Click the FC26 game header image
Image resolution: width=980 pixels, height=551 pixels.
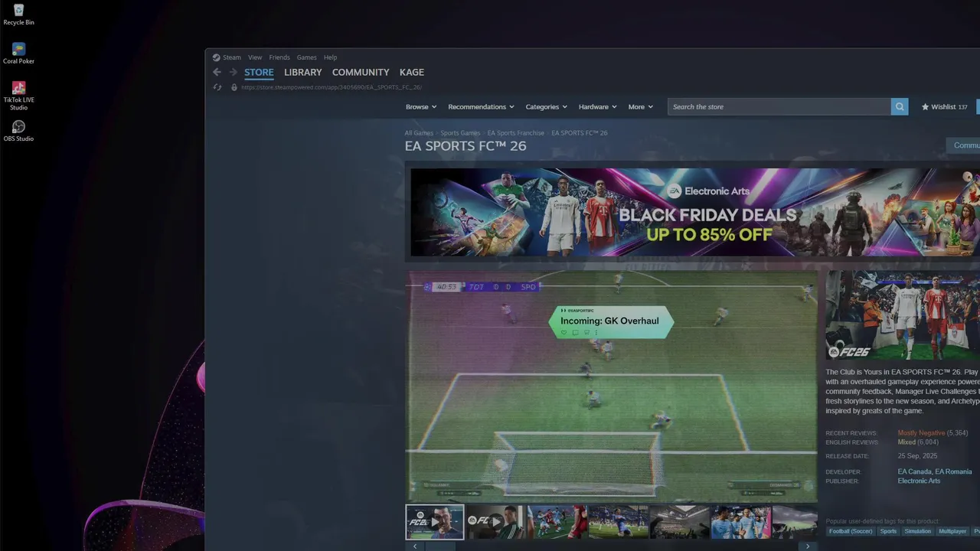(x=903, y=315)
